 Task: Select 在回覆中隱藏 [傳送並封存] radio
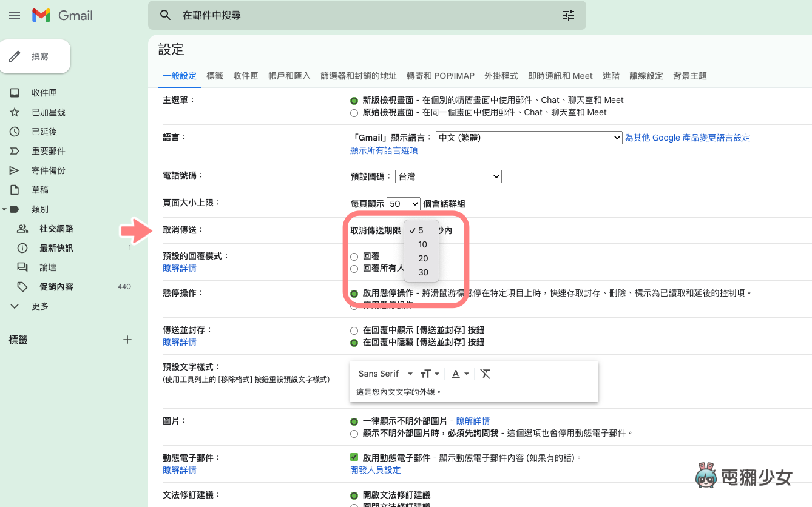tap(354, 343)
